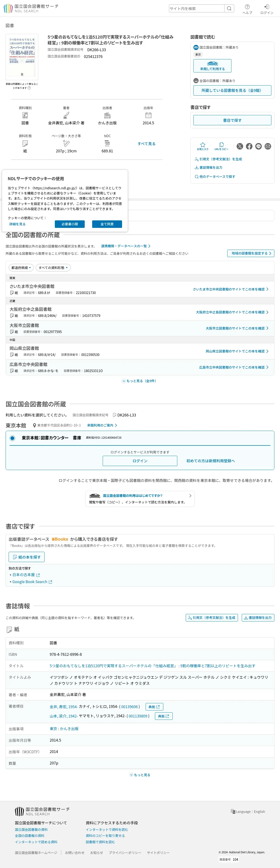Click the footer NDL Search logo

tap(42, 811)
